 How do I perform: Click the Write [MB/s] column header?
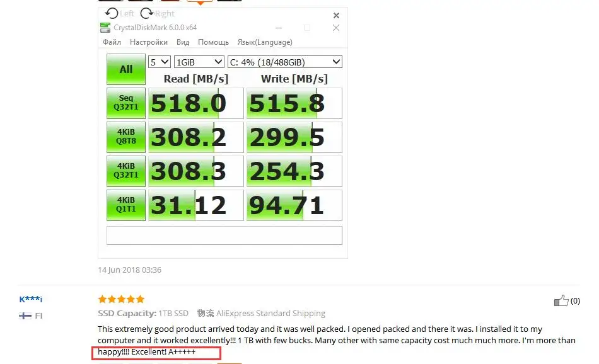coord(294,79)
